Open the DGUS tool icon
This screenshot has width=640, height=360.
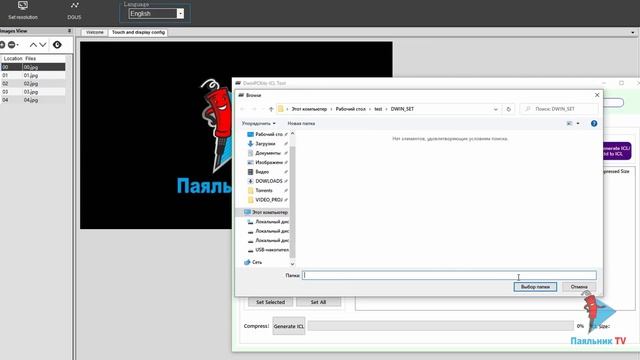click(x=74, y=5)
